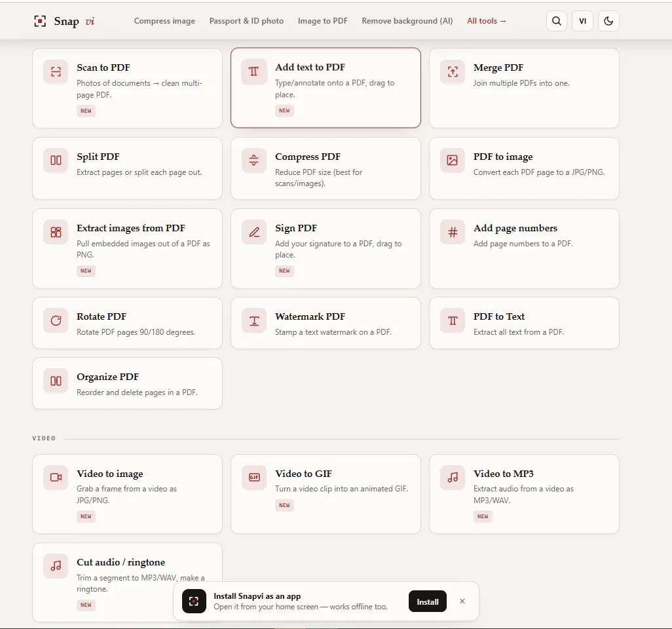The height and width of the screenshot is (629, 672).
Task: Click the Split PDF icon
Action: click(56, 161)
